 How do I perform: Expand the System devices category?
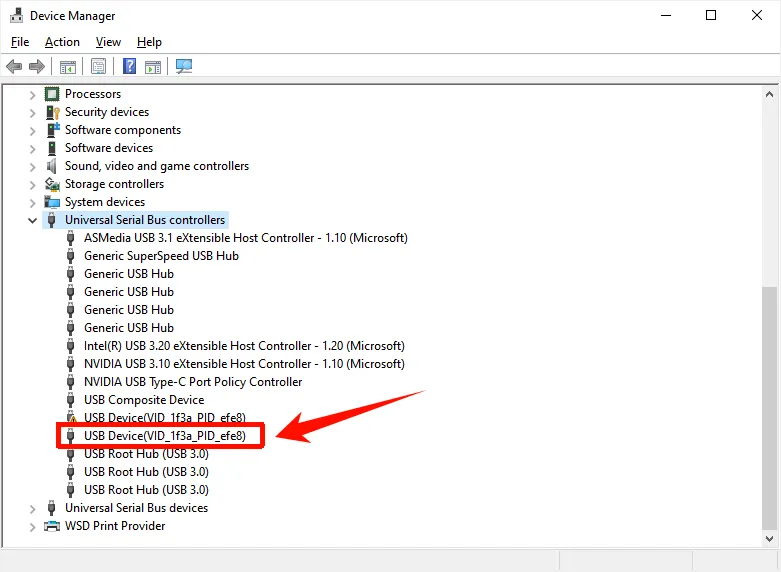[x=32, y=203]
